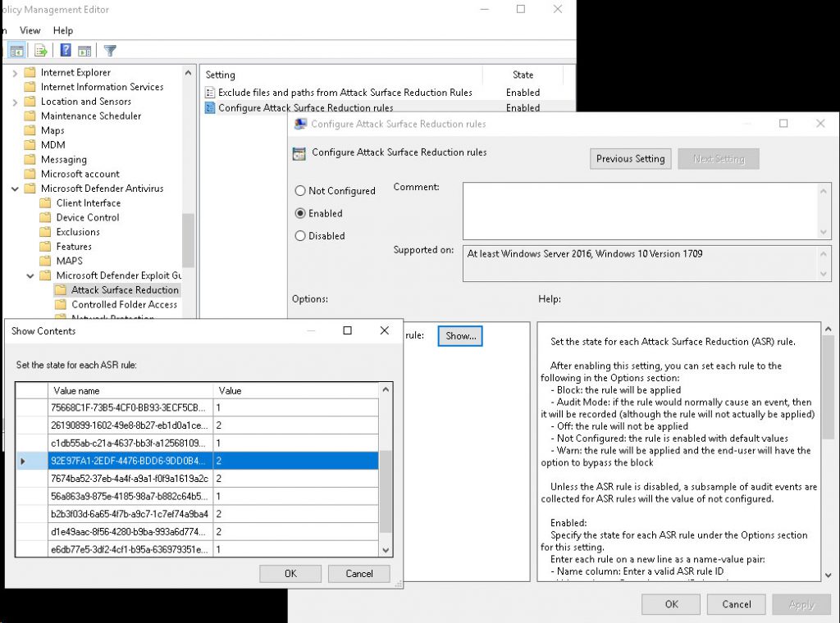840x623 pixels.
Task: Click the Exclusions folder icon
Action: (x=46, y=232)
